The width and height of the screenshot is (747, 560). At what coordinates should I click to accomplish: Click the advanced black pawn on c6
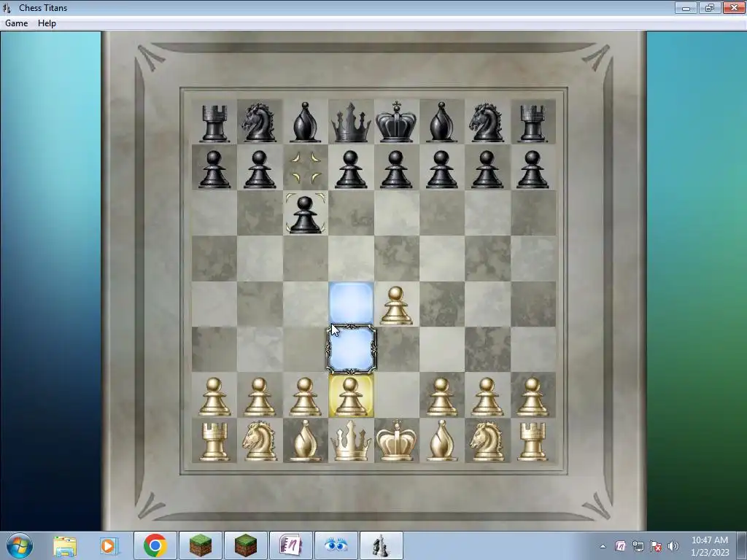(305, 214)
